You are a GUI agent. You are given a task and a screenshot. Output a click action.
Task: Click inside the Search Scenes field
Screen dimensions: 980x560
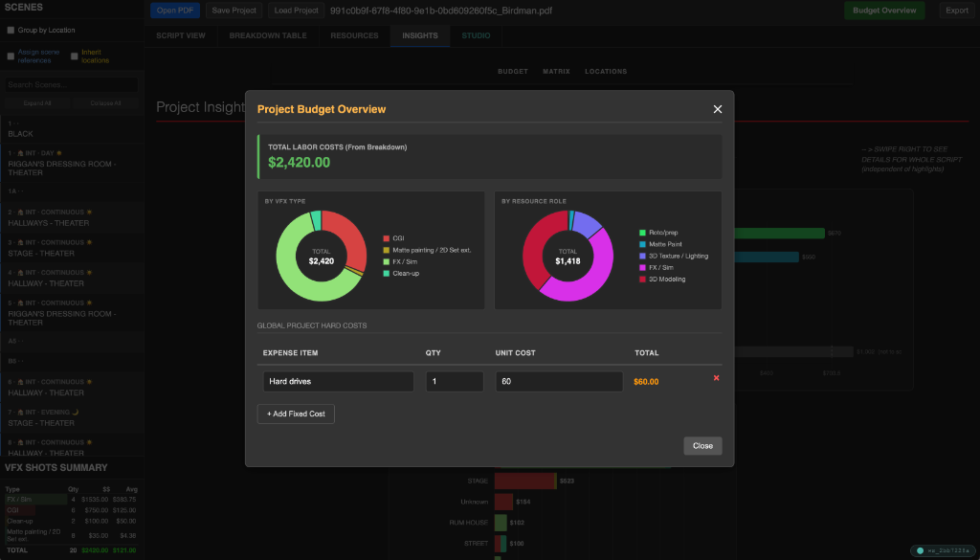tap(71, 85)
